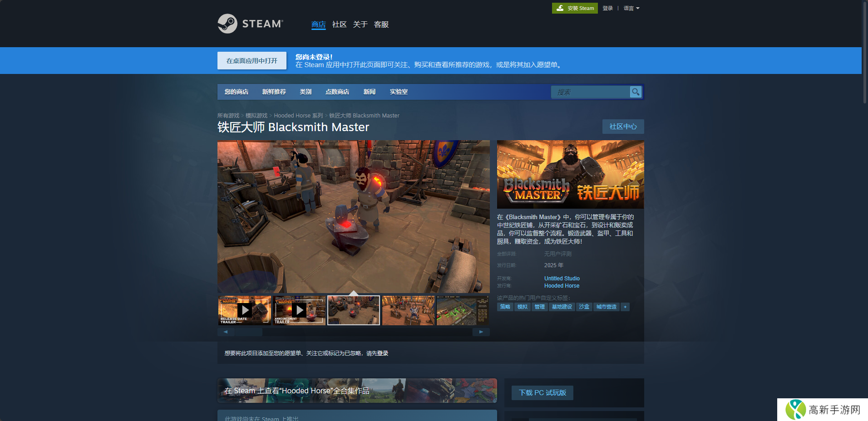The height and width of the screenshot is (421, 868).
Task: Select the fourth screenshot thumbnail
Action: 408,310
